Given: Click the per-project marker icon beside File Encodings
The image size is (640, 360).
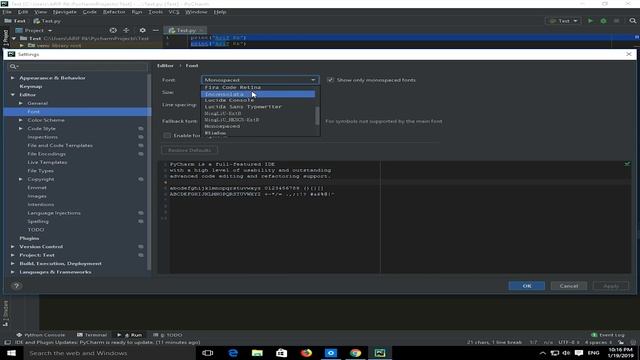Looking at the screenshot, I should pyautogui.click(x=141, y=154).
